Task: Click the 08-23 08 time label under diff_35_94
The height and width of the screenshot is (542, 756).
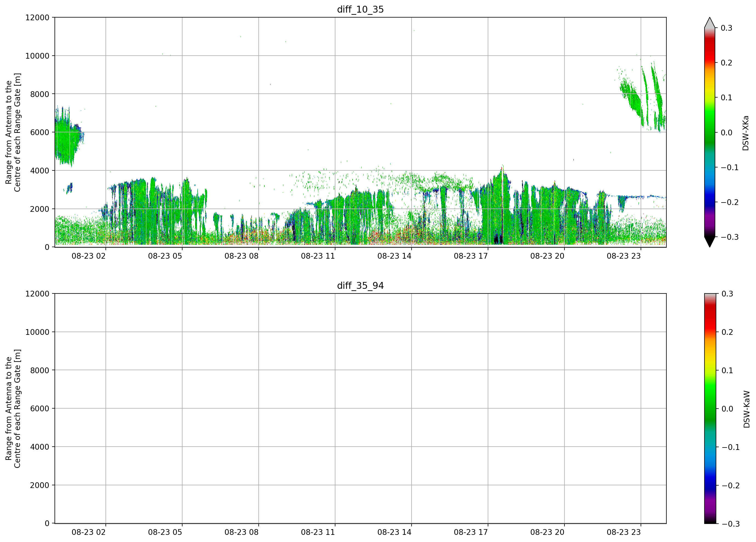Action: pos(241,532)
